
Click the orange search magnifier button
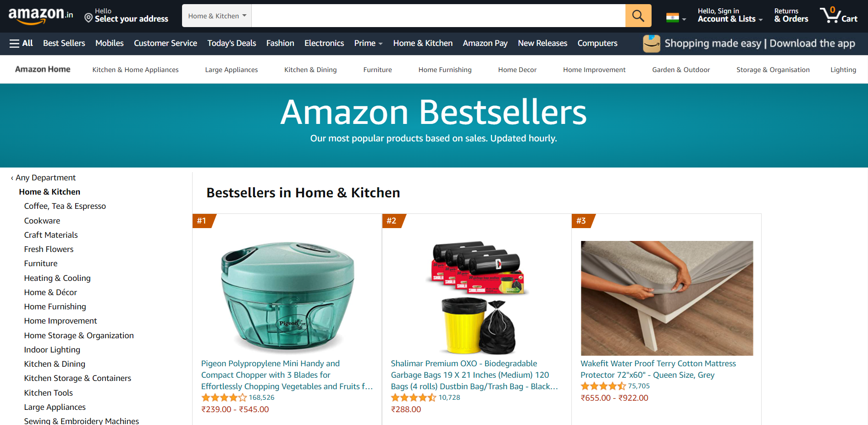point(638,16)
